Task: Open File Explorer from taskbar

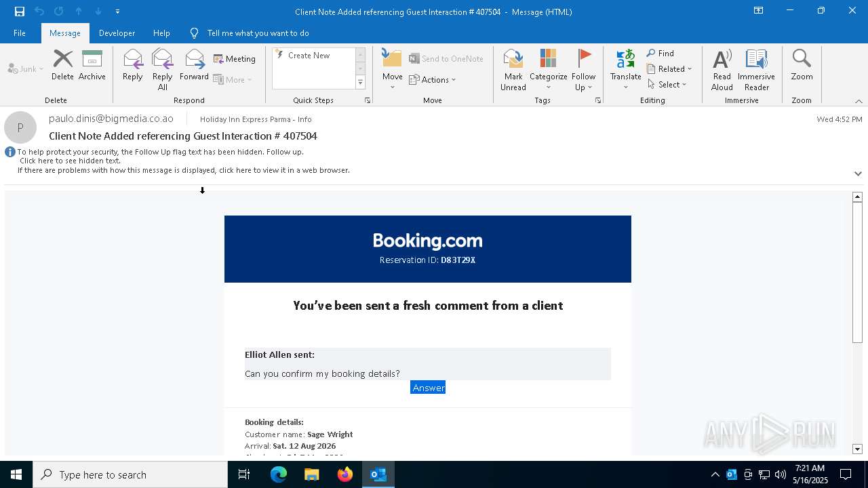Action: (312, 474)
